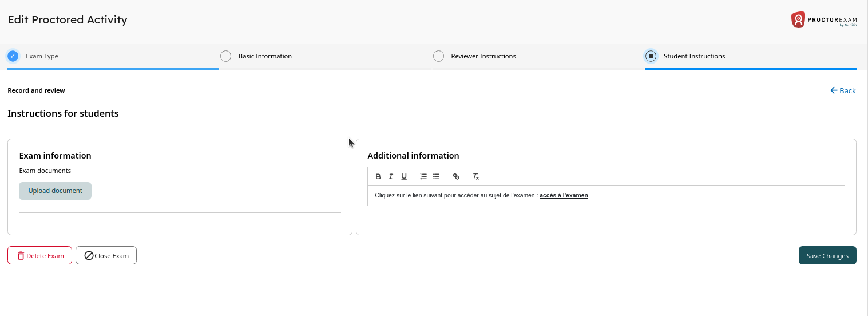Screen dimensions: 868x316
Task: Select the checked Exam Type step circle
Action: [13, 56]
